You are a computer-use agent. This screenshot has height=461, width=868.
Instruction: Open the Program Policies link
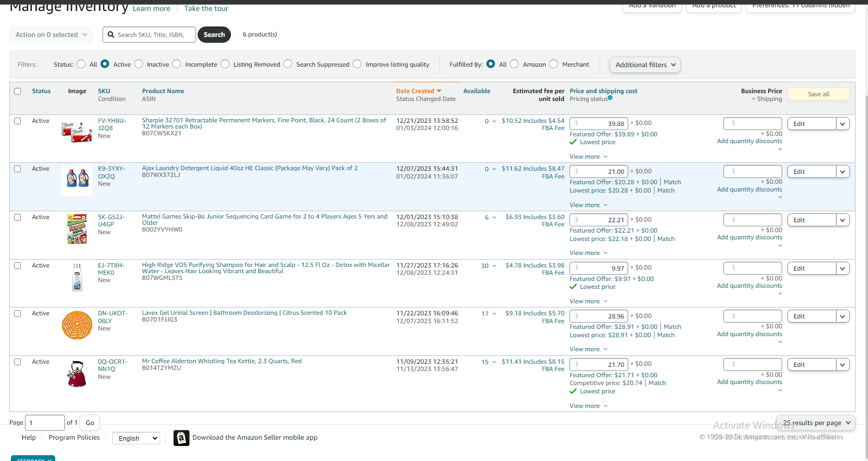[74, 438]
